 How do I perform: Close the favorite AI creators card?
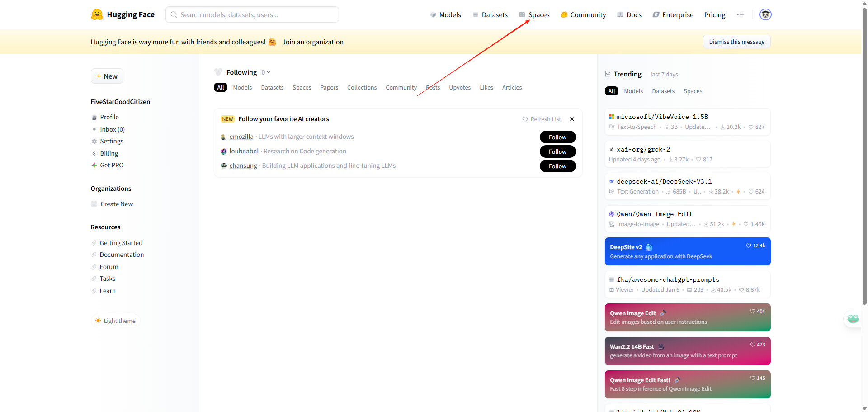point(572,119)
